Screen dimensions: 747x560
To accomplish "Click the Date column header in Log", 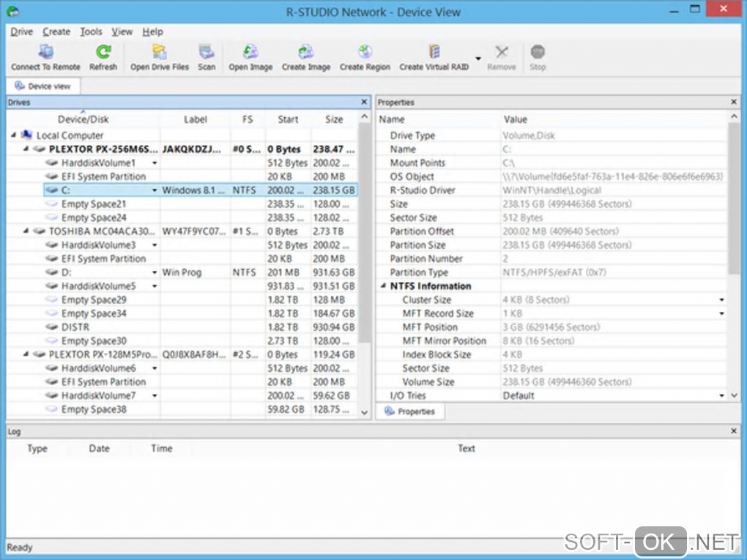I will [99, 448].
